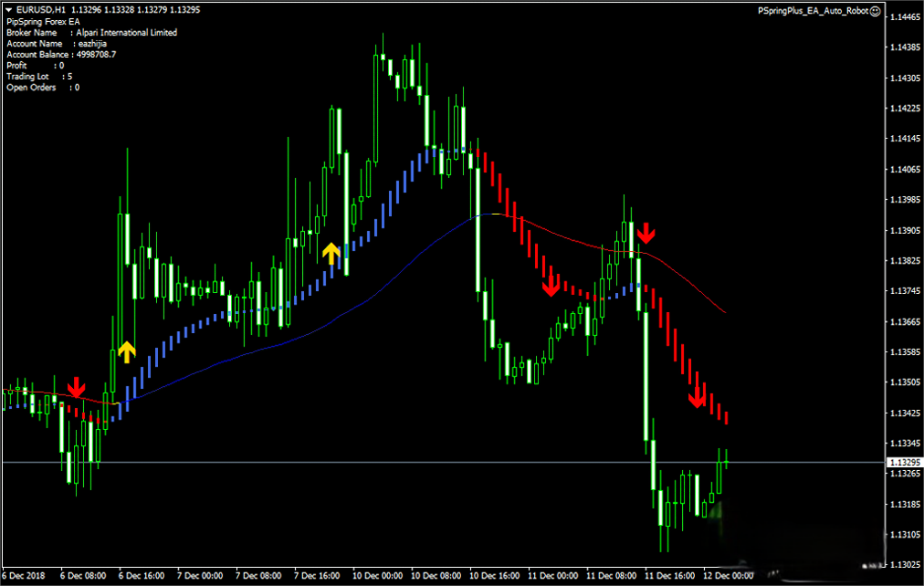Click time axis label 7 Dec 00:00

point(200,575)
